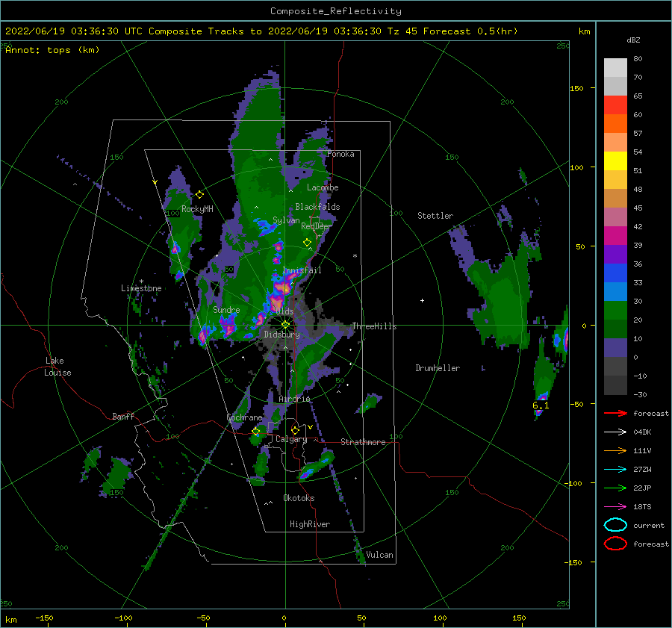Click the Olds city label

coord(284,311)
